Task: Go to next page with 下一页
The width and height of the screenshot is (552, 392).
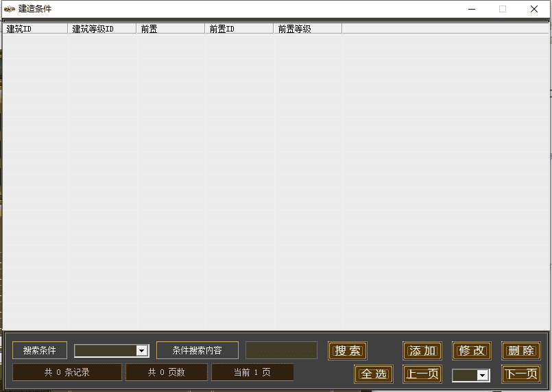Action: coord(521,374)
